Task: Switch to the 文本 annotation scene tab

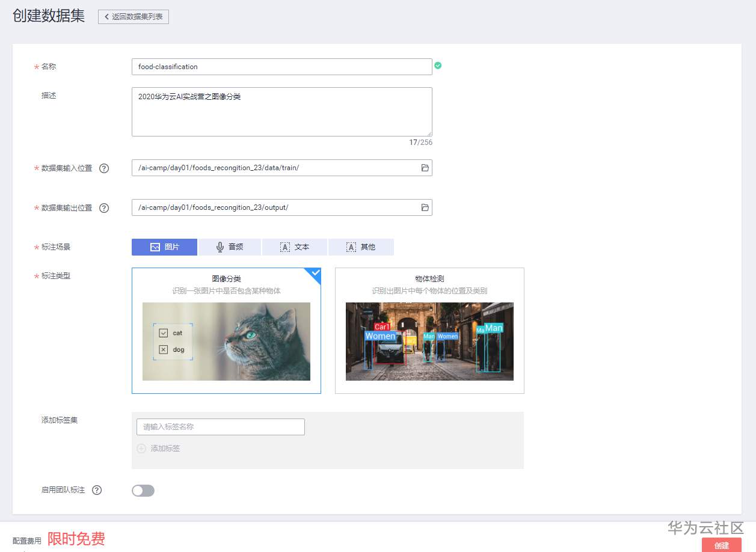Action: [295, 247]
